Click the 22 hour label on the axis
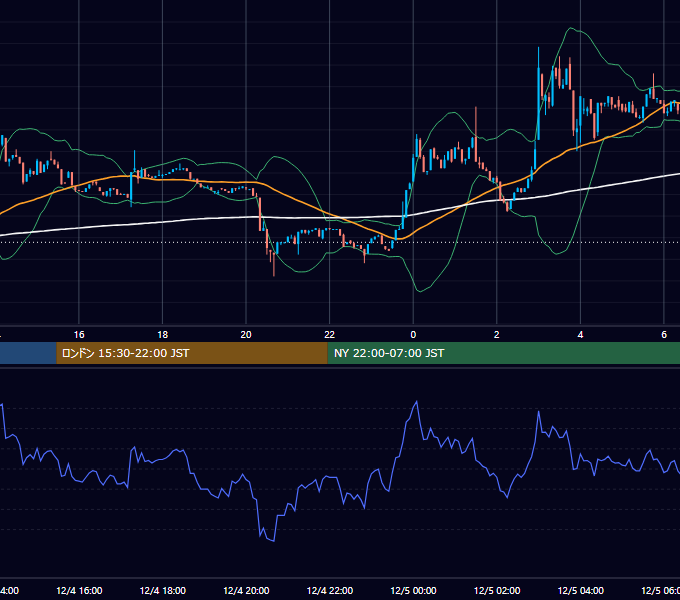 pos(330,335)
